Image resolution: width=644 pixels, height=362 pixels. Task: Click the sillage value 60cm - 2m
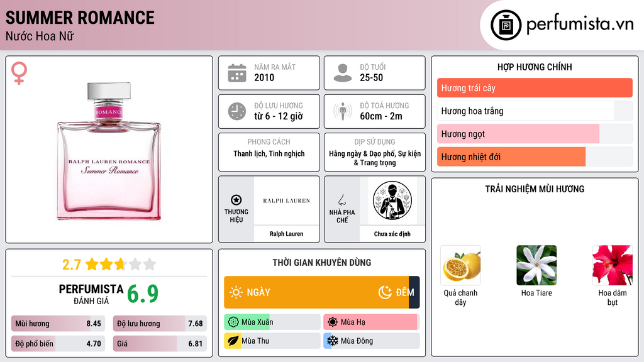point(381,116)
